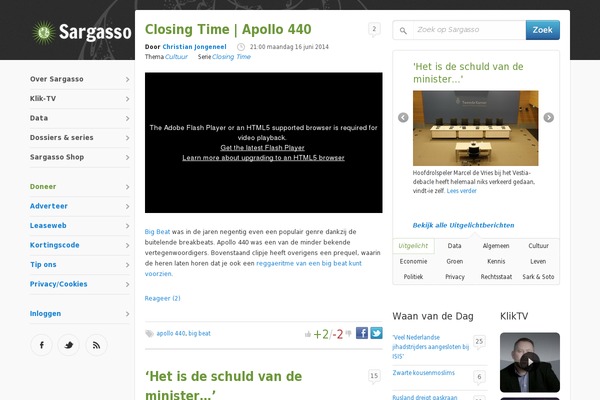Select the Economie category tab
The image size is (600, 400).
point(413,261)
